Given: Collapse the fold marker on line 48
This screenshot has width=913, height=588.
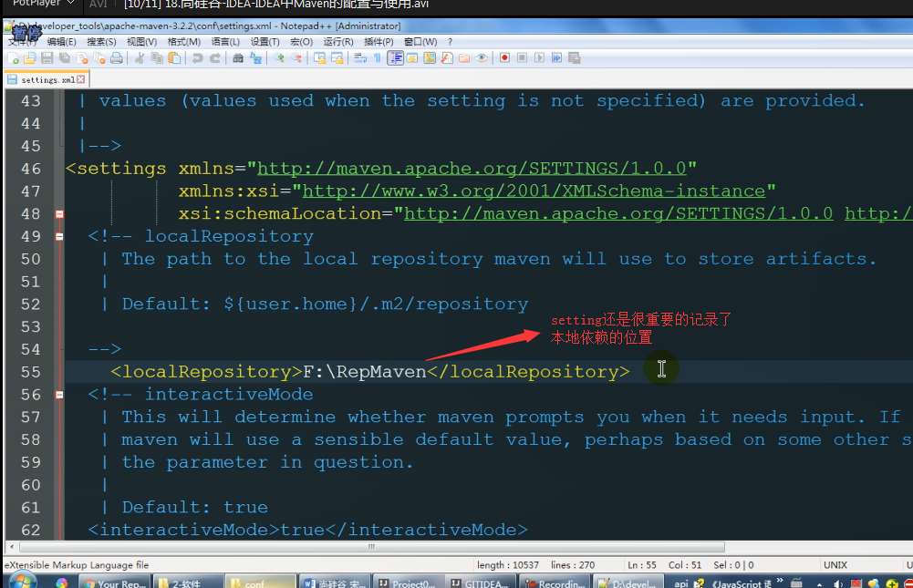Looking at the screenshot, I should pos(59,214).
